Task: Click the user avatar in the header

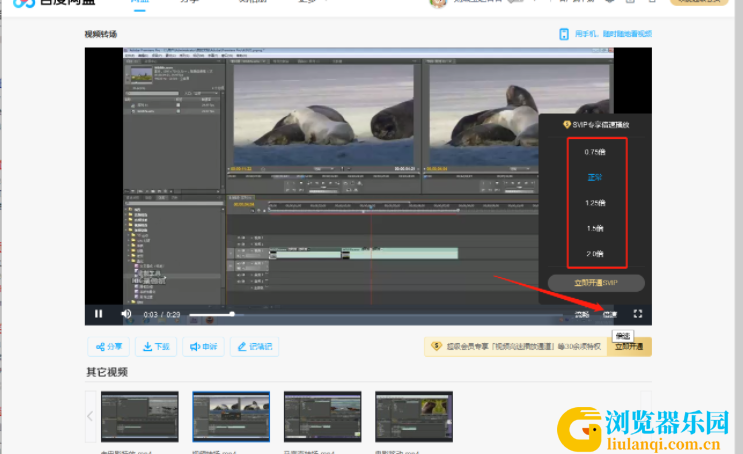Action: [x=438, y=3]
